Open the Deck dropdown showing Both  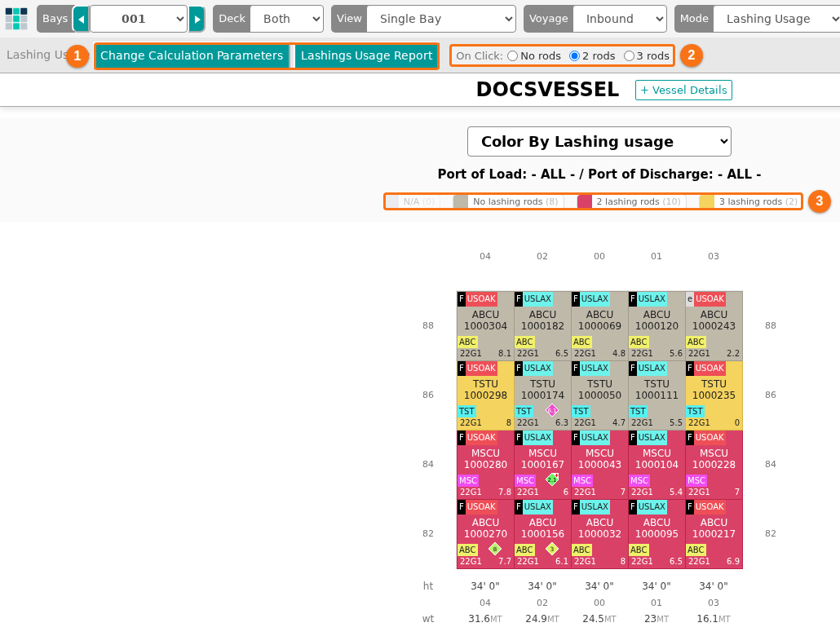coord(286,20)
